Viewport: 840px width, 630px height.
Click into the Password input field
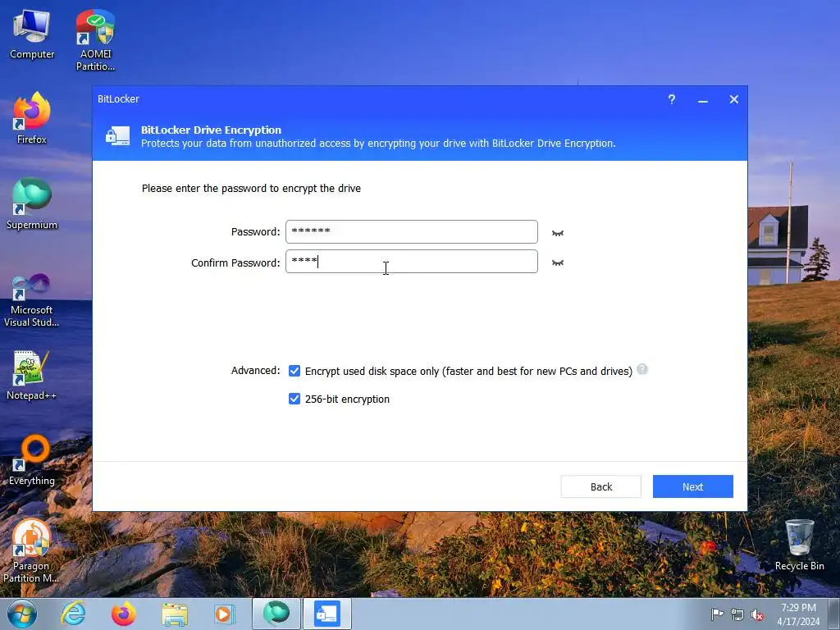[412, 231]
